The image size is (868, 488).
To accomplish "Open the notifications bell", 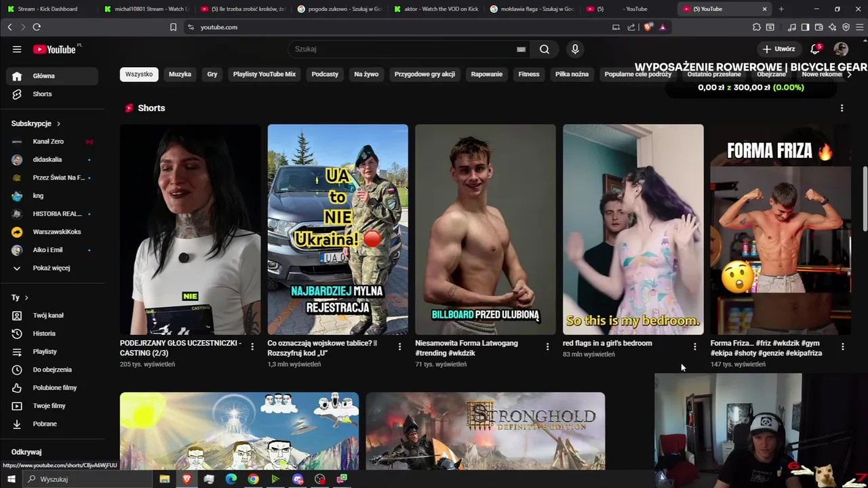I will (816, 49).
